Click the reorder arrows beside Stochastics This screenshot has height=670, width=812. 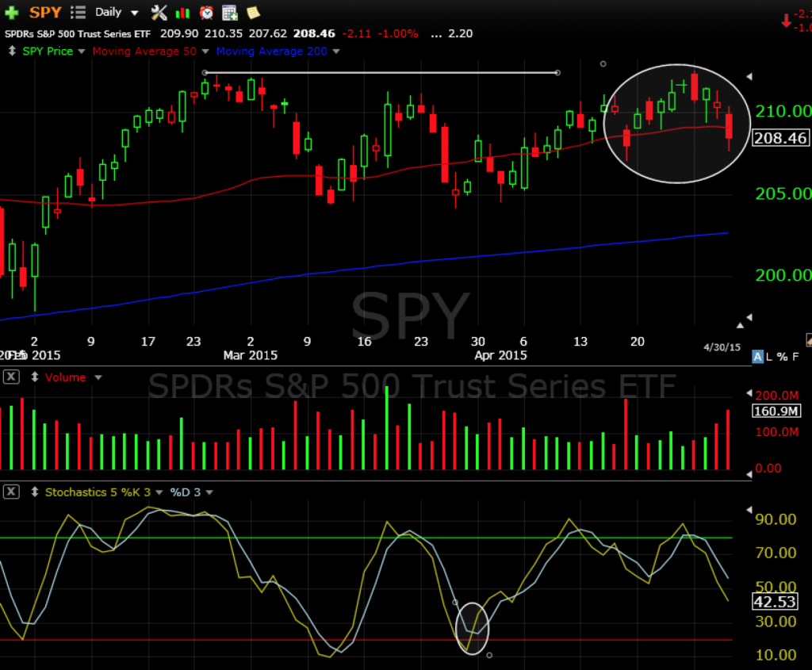[x=35, y=492]
